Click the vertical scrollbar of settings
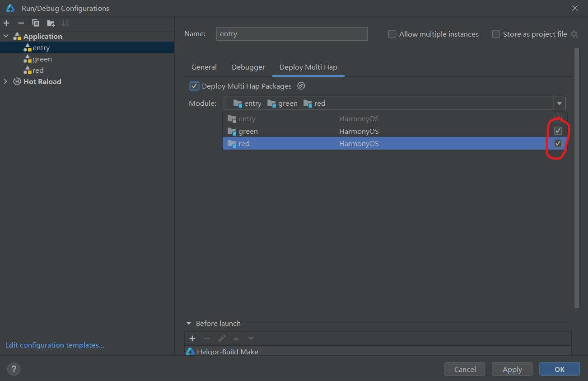Image resolution: width=588 pixels, height=381 pixels. coord(576,179)
